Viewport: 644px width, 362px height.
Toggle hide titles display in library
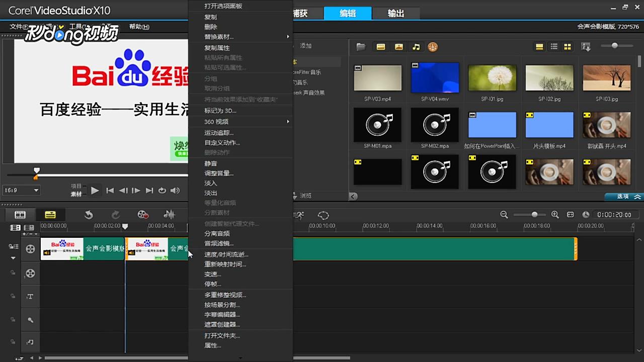539,47
